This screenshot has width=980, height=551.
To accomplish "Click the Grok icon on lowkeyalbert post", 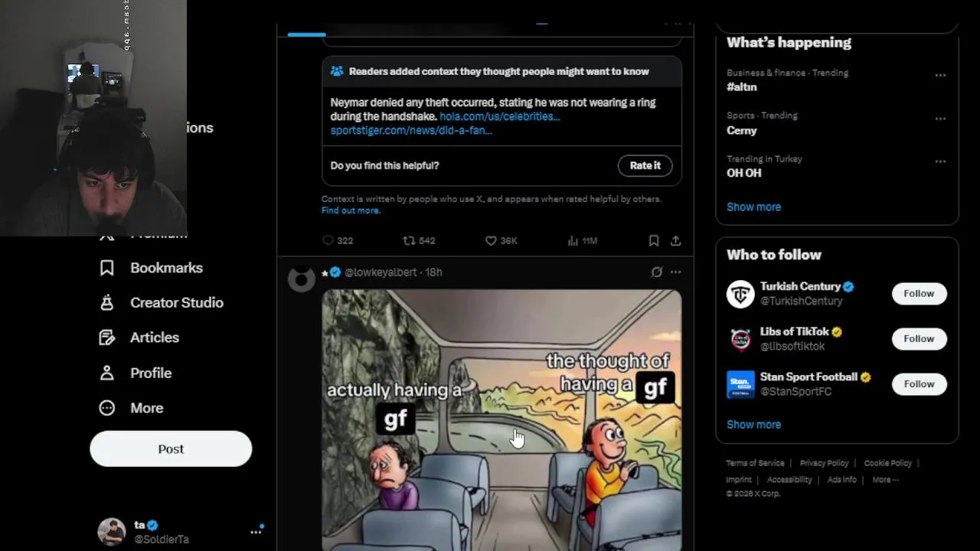I will [x=656, y=272].
